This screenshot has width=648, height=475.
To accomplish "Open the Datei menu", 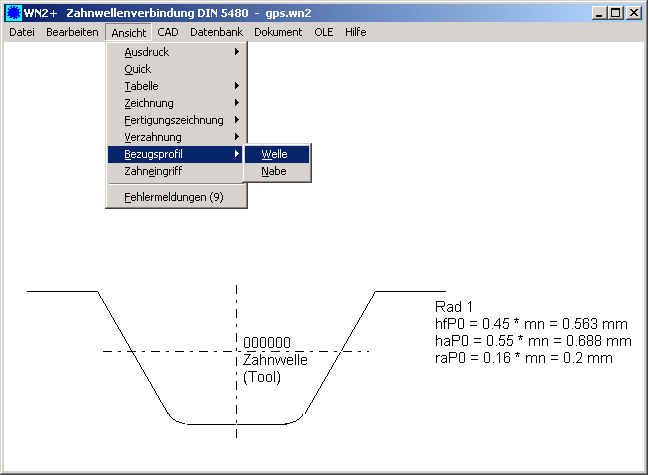I will (21, 32).
